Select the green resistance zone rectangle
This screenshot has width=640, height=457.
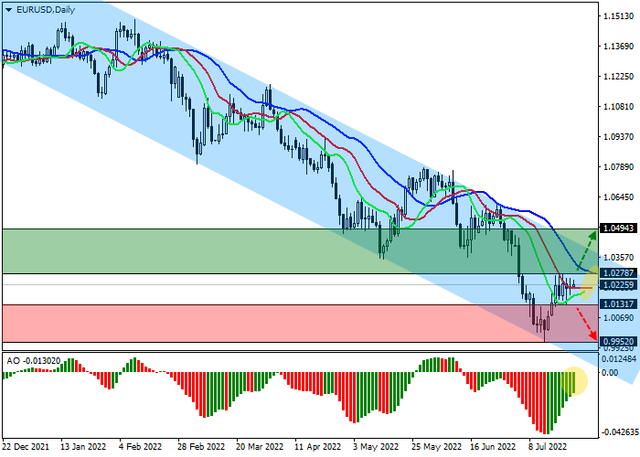300,251
